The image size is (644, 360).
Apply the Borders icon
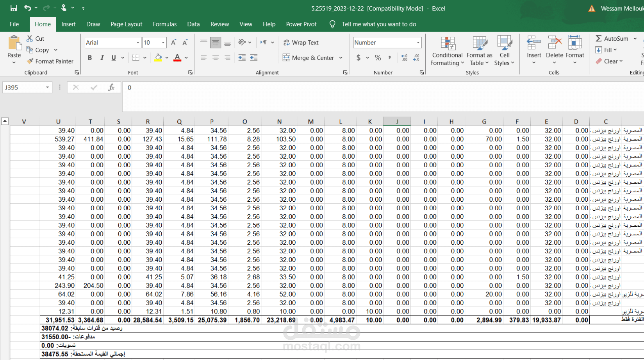[136, 57]
